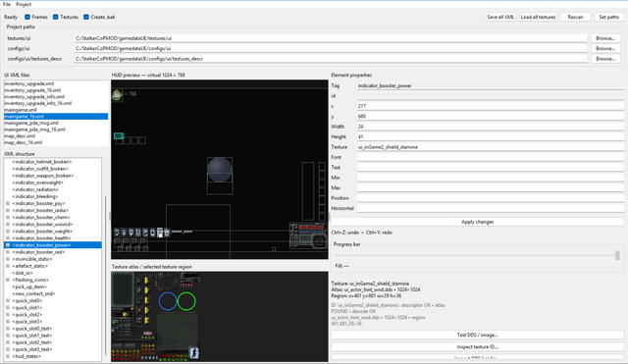The width and height of the screenshot is (628, 364).
Task: Click the dark gauge dial in texture atlas
Action: (168, 282)
